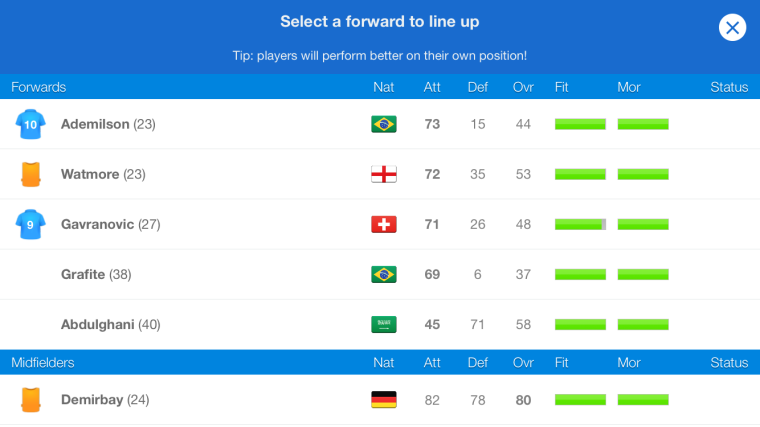Click Ademilson's number 10 blue shirt icon

point(31,124)
